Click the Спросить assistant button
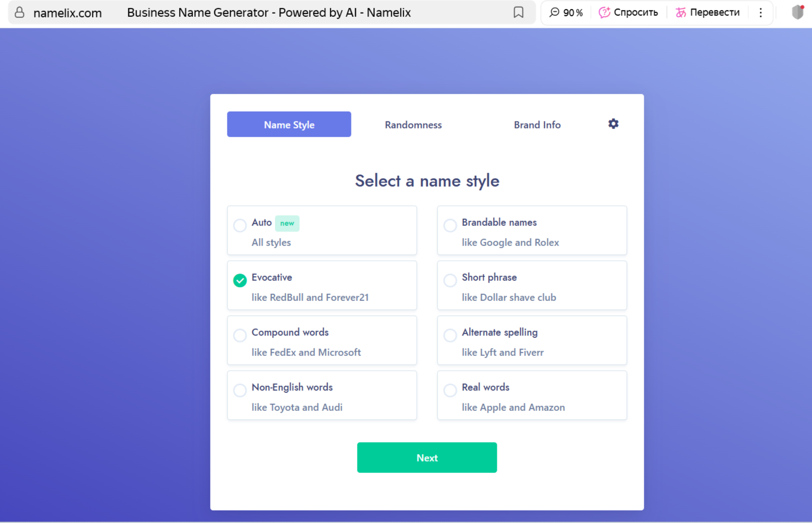The width and height of the screenshot is (812, 523). click(628, 13)
